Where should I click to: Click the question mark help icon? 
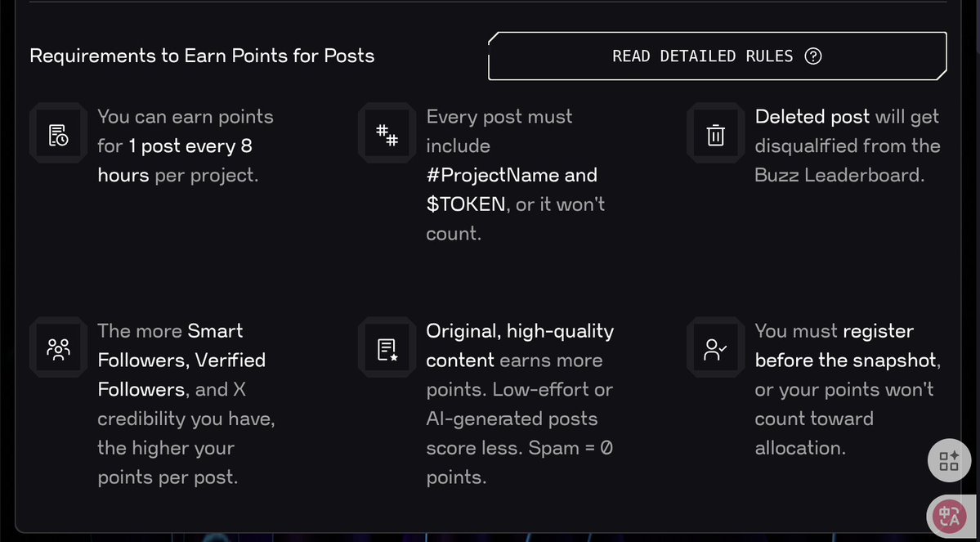[x=813, y=56]
